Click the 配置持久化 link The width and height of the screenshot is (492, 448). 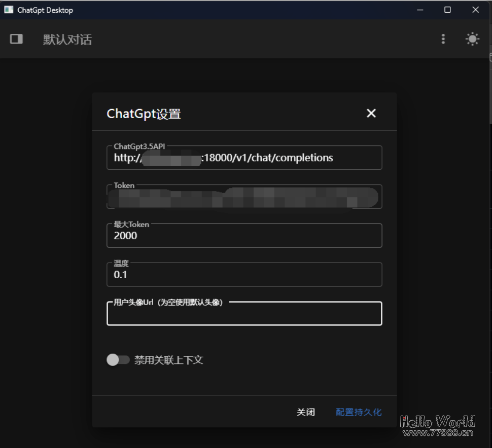[358, 412]
